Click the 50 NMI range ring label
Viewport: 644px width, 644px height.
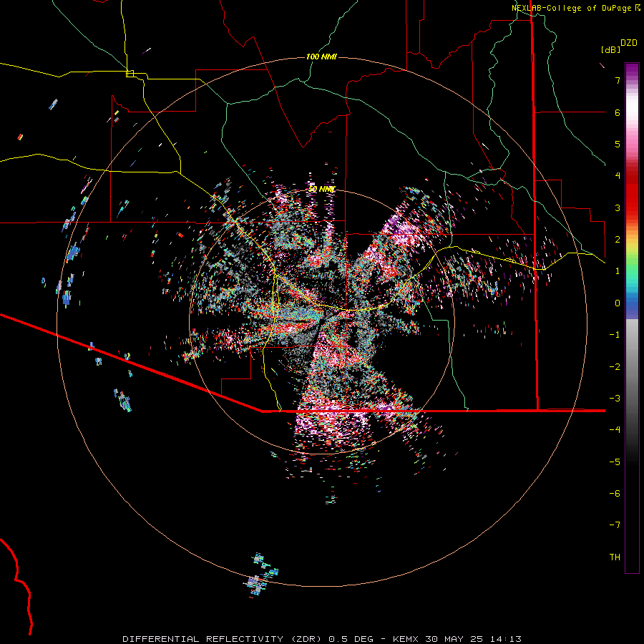click(x=322, y=189)
